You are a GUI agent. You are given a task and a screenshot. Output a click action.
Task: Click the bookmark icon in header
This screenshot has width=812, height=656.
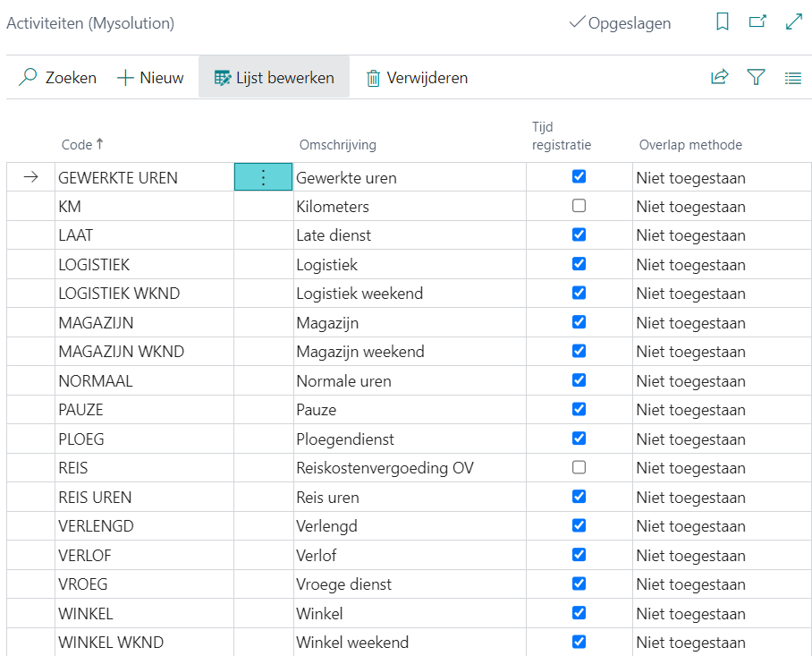coord(723,22)
